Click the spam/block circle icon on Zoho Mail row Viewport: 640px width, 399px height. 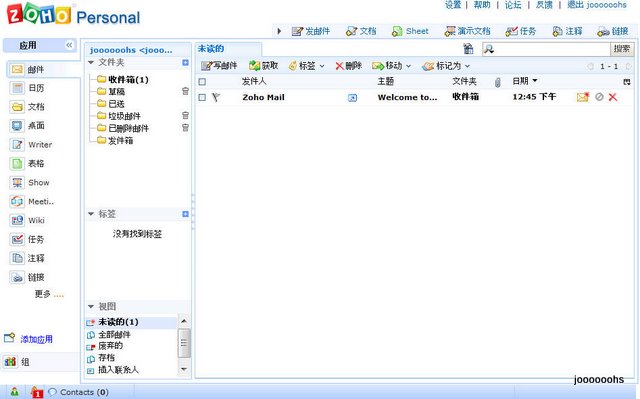tap(599, 97)
